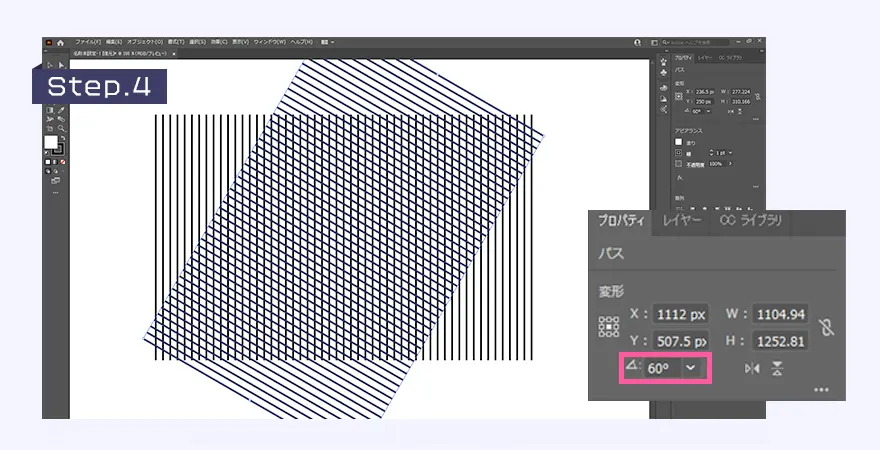Adjust the stroke weight stepper arrows
This screenshot has height=450, width=880.
click(x=712, y=153)
